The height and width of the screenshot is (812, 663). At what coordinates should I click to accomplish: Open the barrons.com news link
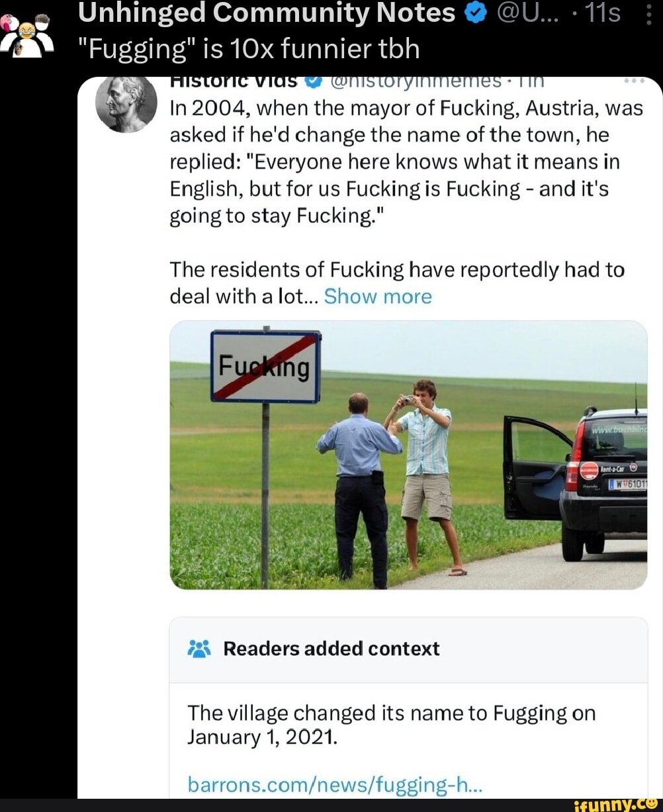click(335, 785)
